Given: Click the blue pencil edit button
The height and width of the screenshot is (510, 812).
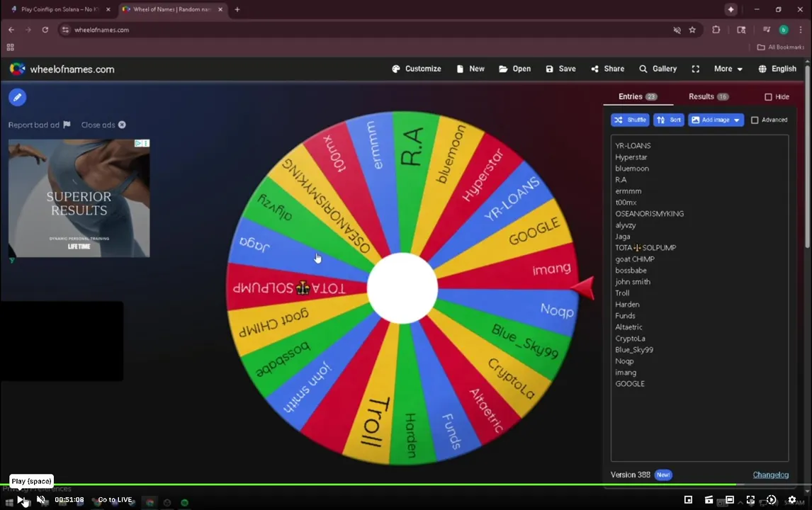Looking at the screenshot, I should pyautogui.click(x=17, y=97).
